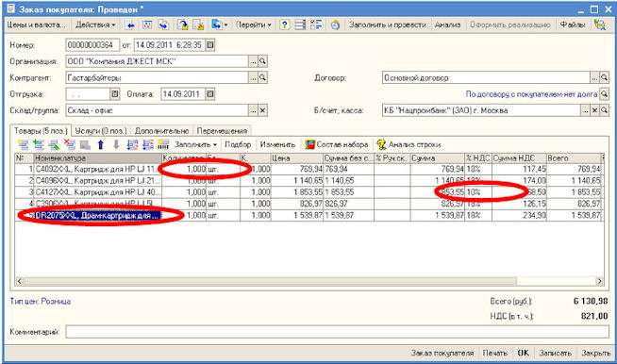The image size is (617, 364).
Task: Open Состав набора with its colored icon
Action: tap(337, 145)
